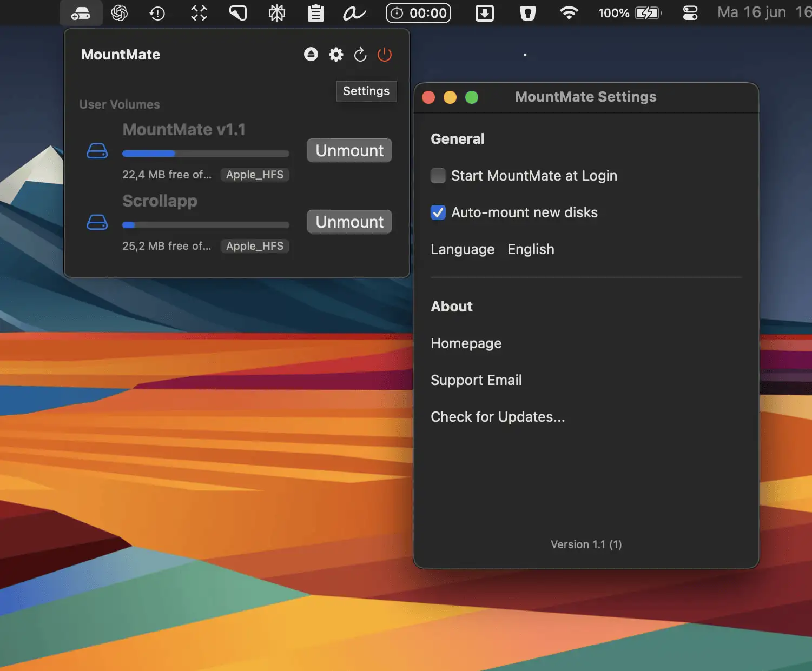Click the Apple_HFS tag under Scrollapp
This screenshot has height=671, width=812.
[255, 246]
